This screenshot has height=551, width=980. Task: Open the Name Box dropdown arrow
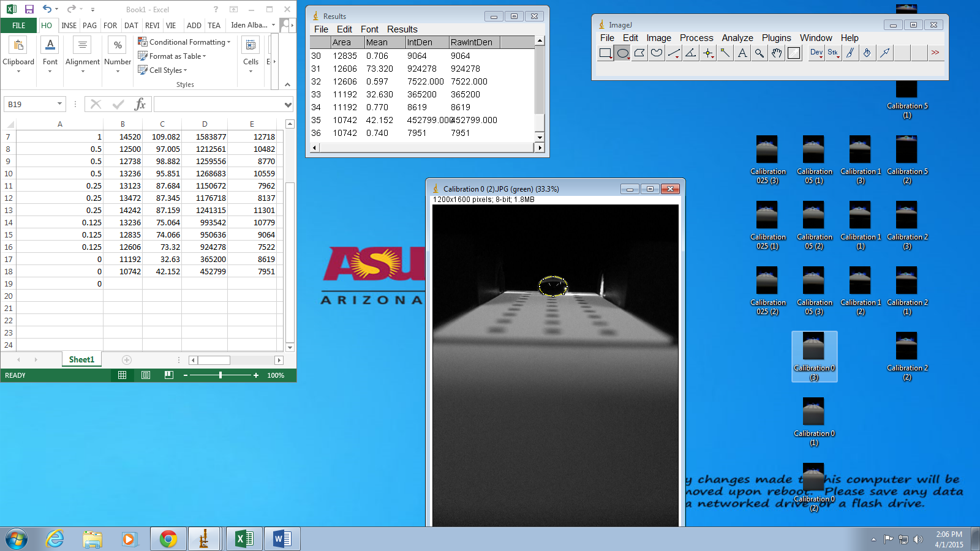pyautogui.click(x=59, y=104)
